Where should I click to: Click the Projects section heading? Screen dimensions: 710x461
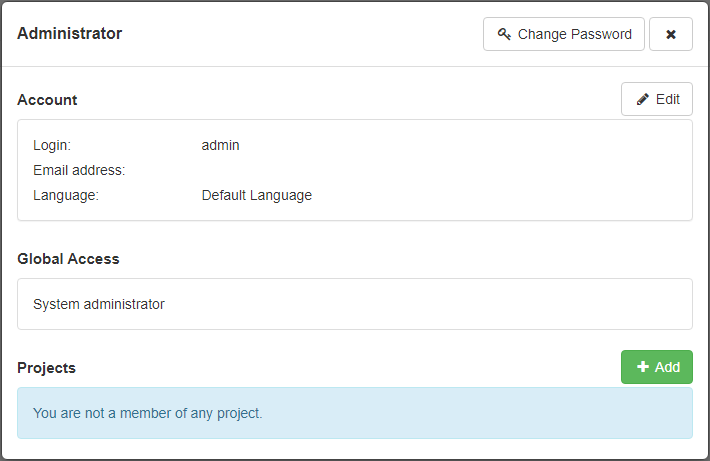point(46,368)
